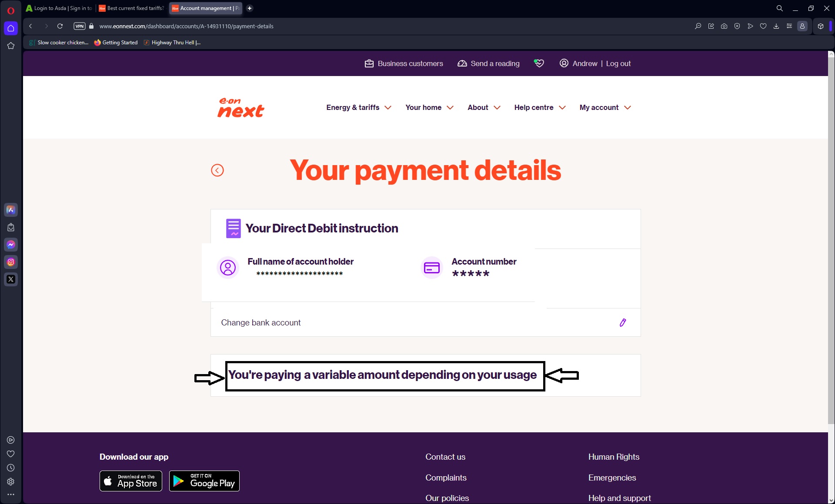Expand the Energy & tariffs dropdown menu
The width and height of the screenshot is (835, 504).
click(x=358, y=107)
